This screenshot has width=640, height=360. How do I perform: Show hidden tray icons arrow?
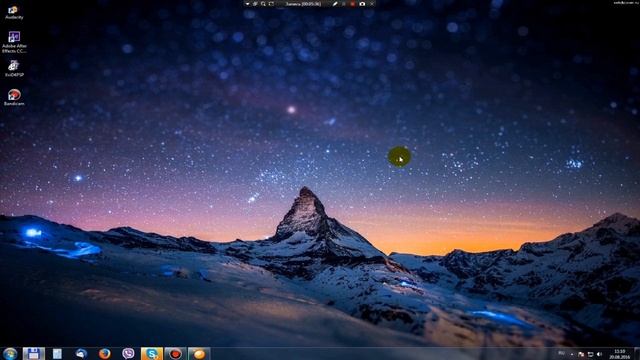(x=572, y=354)
